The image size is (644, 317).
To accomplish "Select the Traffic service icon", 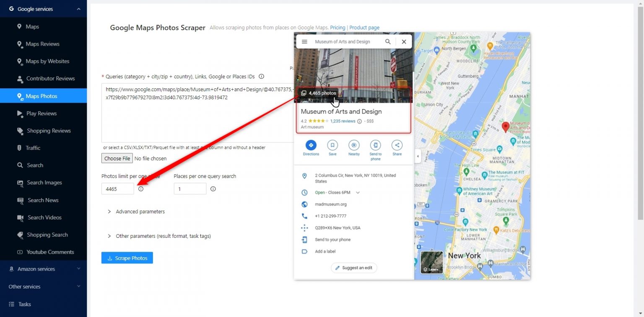I will pos(20,148).
